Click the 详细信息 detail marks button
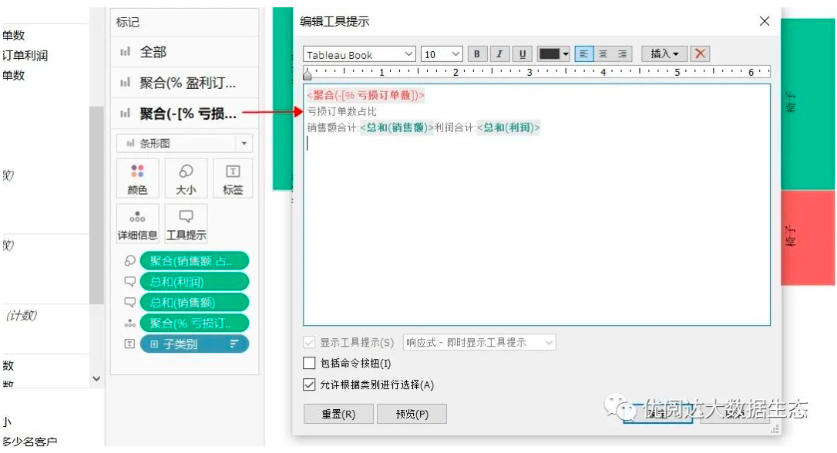837x453 pixels. click(137, 224)
